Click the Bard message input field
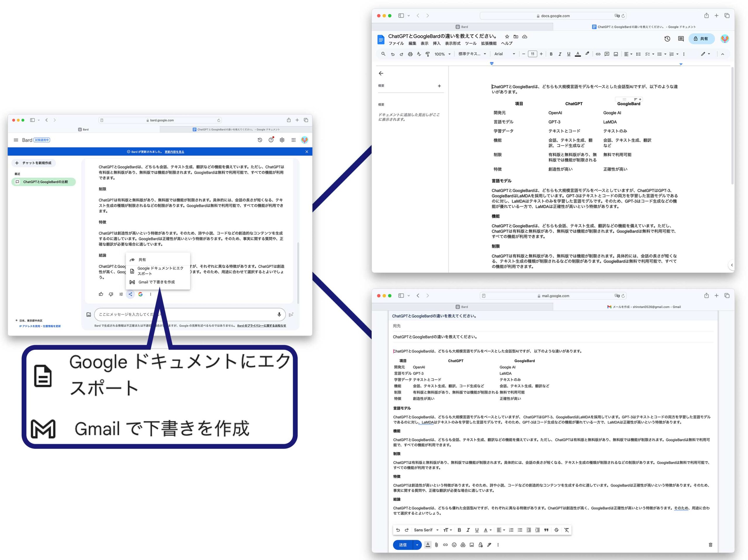The height and width of the screenshot is (560, 748). (189, 314)
